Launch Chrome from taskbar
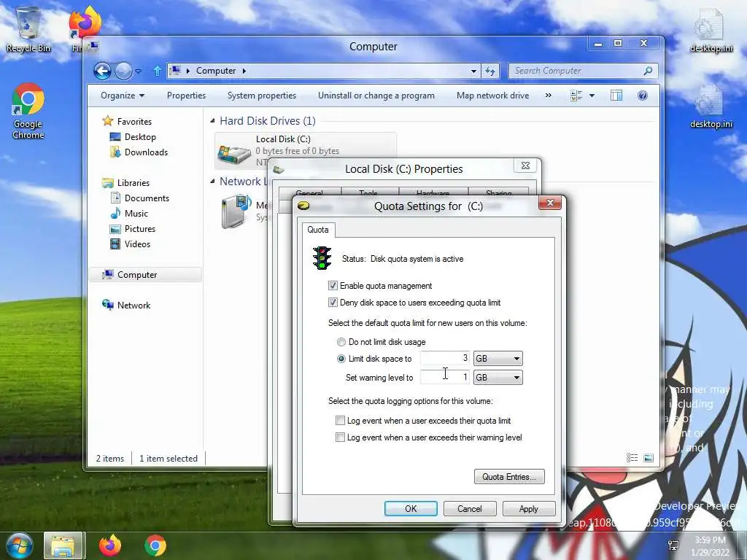Screen dimensions: 747x560 [155, 545]
